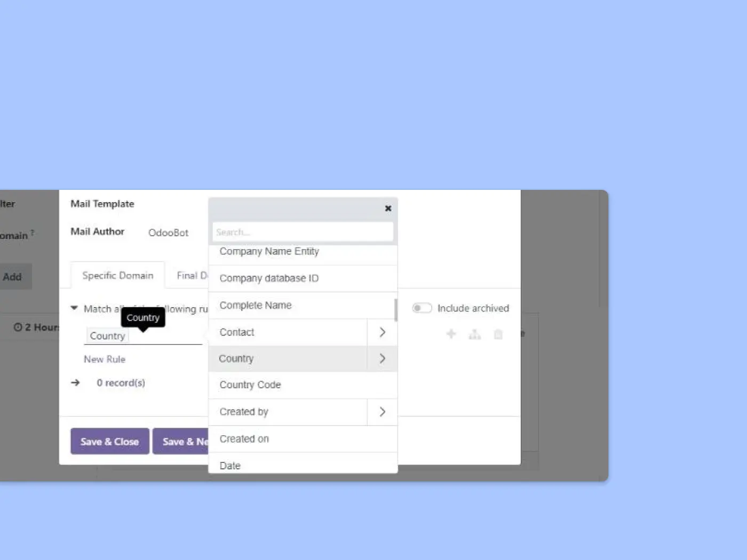Viewport: 747px width, 560px height.
Task: Close the field selector popup
Action: [x=388, y=209]
